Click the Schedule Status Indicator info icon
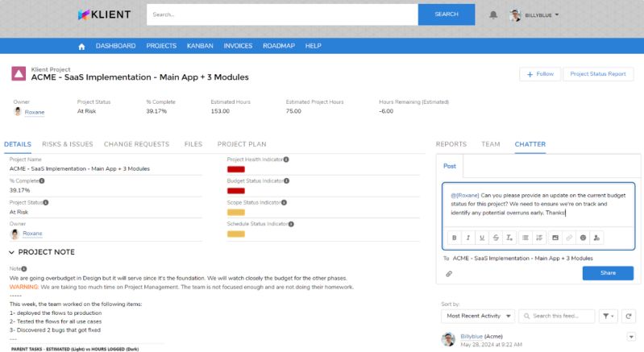 (x=291, y=224)
